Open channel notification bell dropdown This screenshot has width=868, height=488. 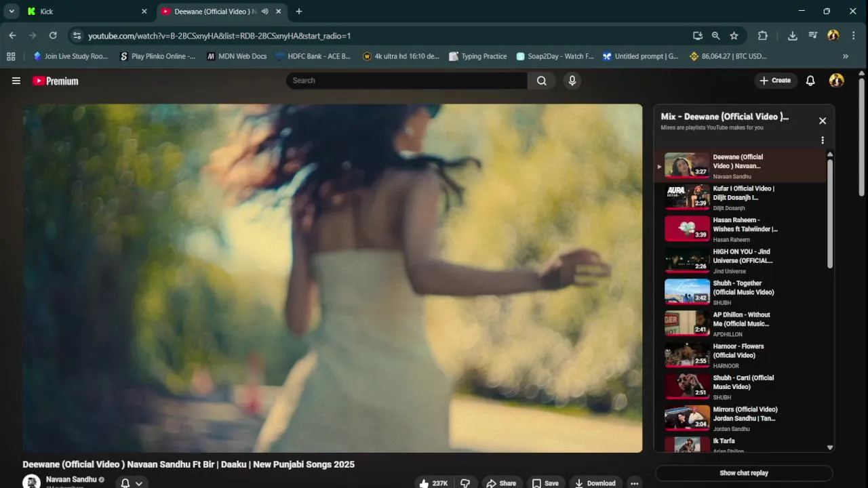click(132, 483)
